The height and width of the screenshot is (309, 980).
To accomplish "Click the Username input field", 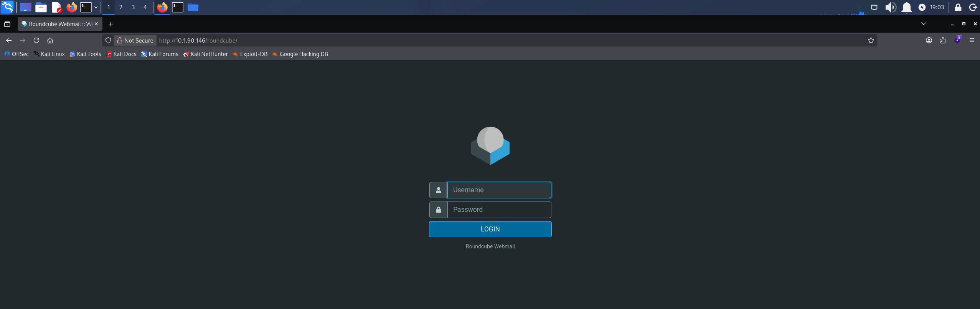I will [x=499, y=190].
